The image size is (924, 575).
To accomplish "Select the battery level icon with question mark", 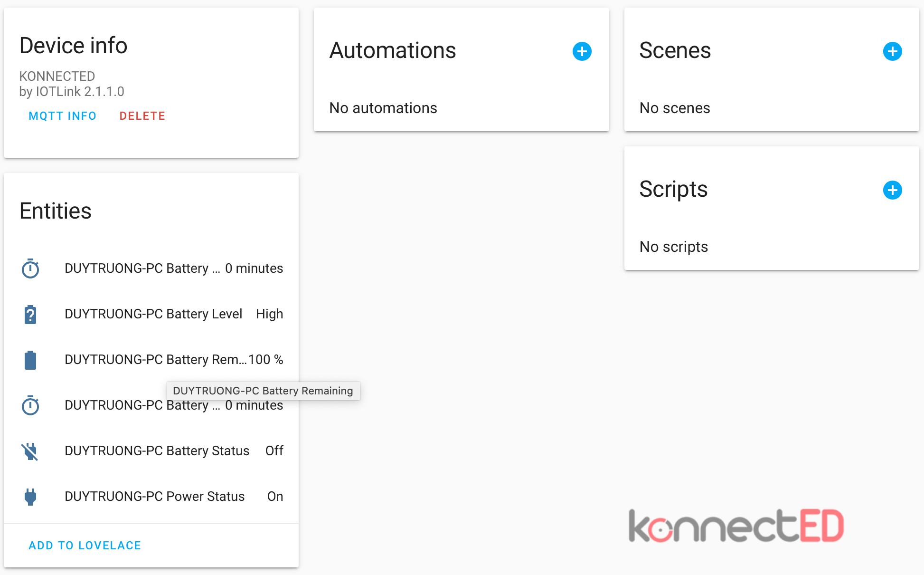I will point(30,314).
